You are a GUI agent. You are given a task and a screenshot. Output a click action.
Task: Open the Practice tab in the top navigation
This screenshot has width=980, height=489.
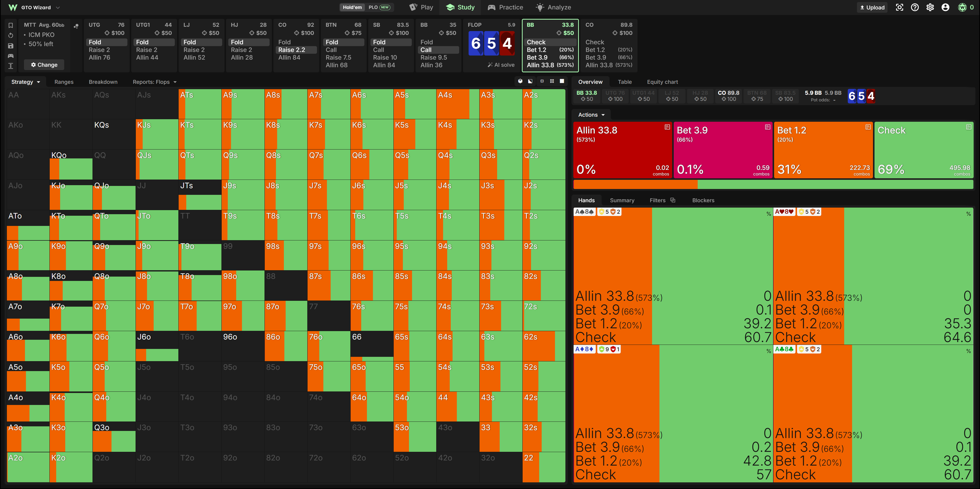[505, 7]
